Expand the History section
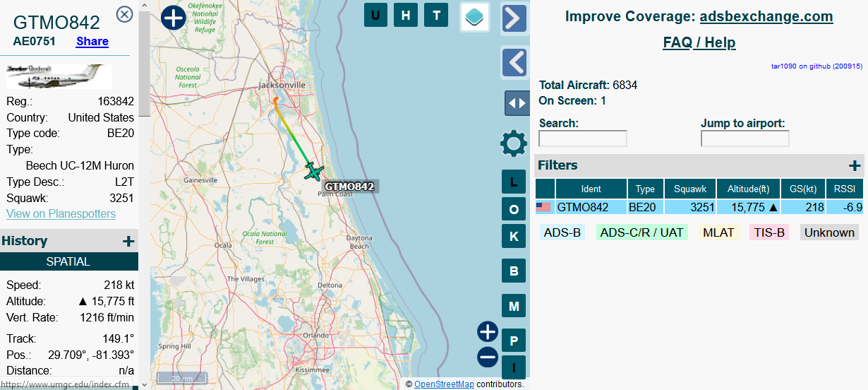 [128, 242]
